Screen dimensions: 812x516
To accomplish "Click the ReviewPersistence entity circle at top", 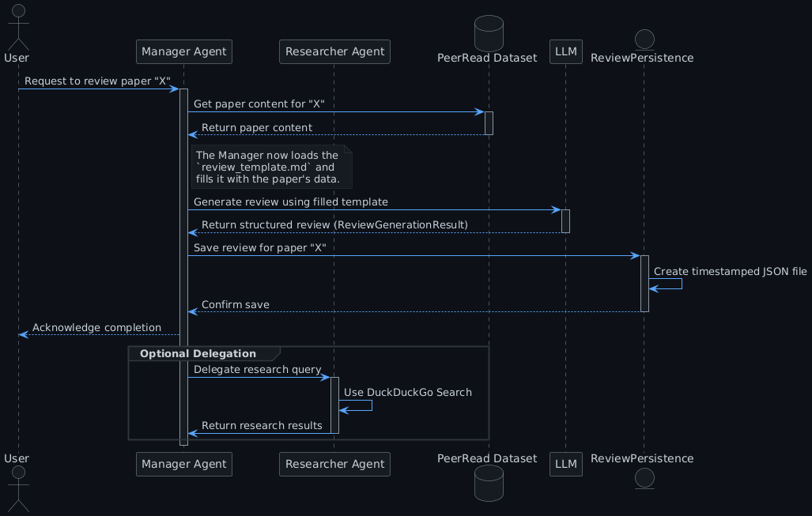I will point(644,40).
